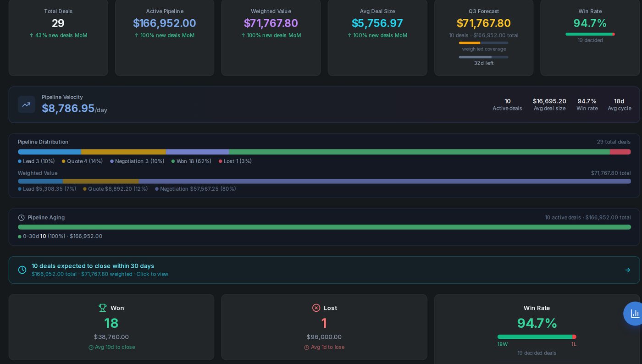The image size is (642, 364).
Task: Click Negotiation $57,567.25 (80%) weighted legend
Action: point(195,188)
